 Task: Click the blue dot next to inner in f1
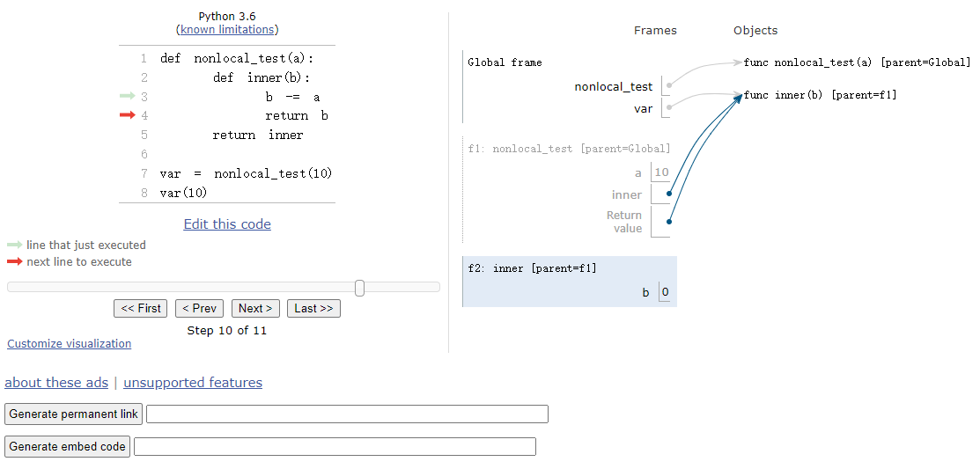coord(669,194)
